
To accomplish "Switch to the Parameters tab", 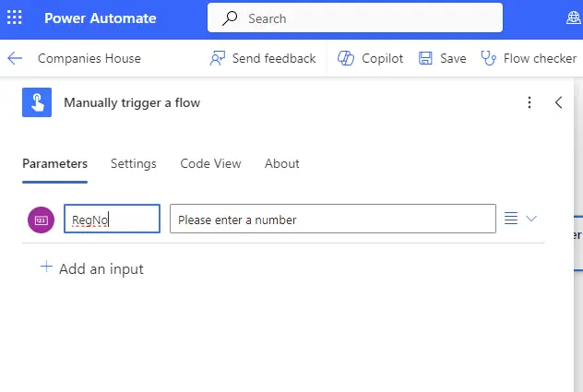I will pos(55,163).
